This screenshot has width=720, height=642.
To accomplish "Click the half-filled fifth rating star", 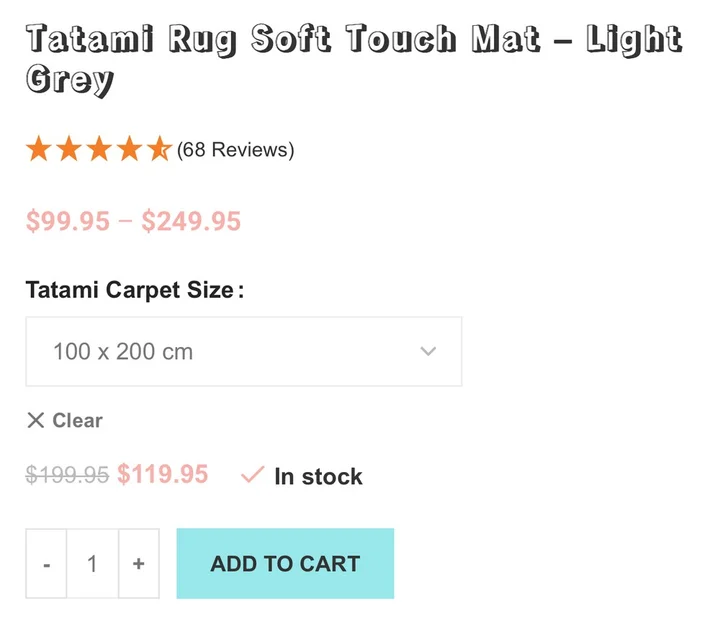I will point(159,150).
